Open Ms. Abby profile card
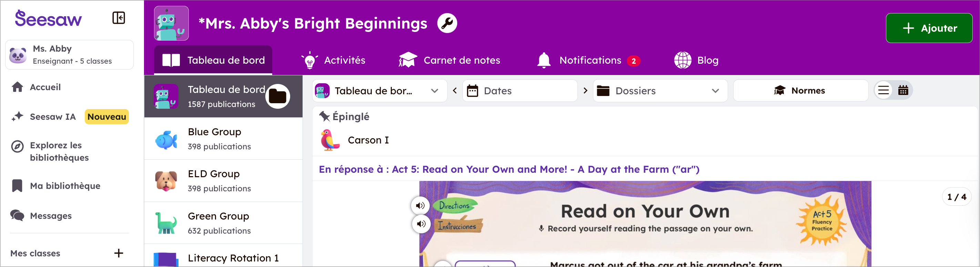 [x=69, y=55]
